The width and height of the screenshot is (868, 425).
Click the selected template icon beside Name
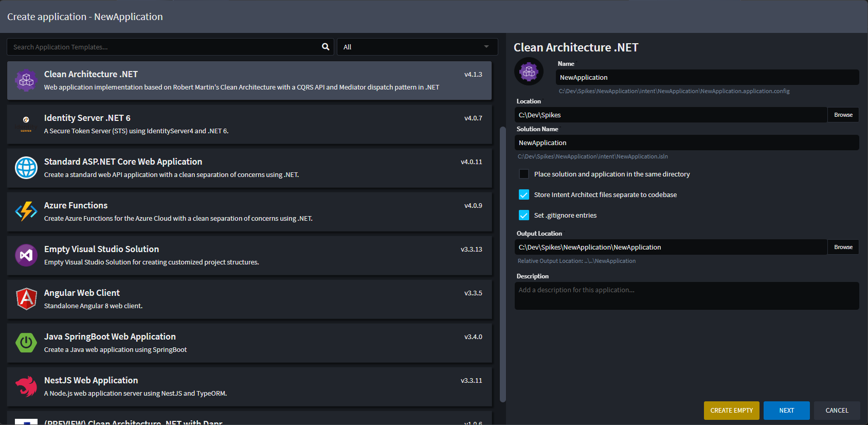(529, 72)
